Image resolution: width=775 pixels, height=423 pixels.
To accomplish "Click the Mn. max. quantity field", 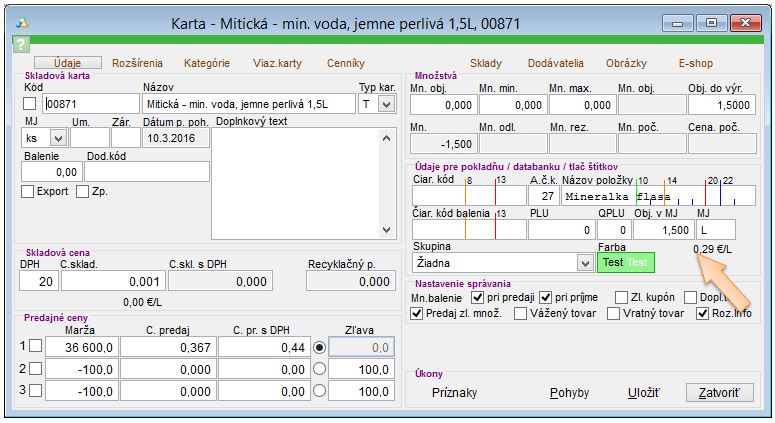I will (582, 105).
